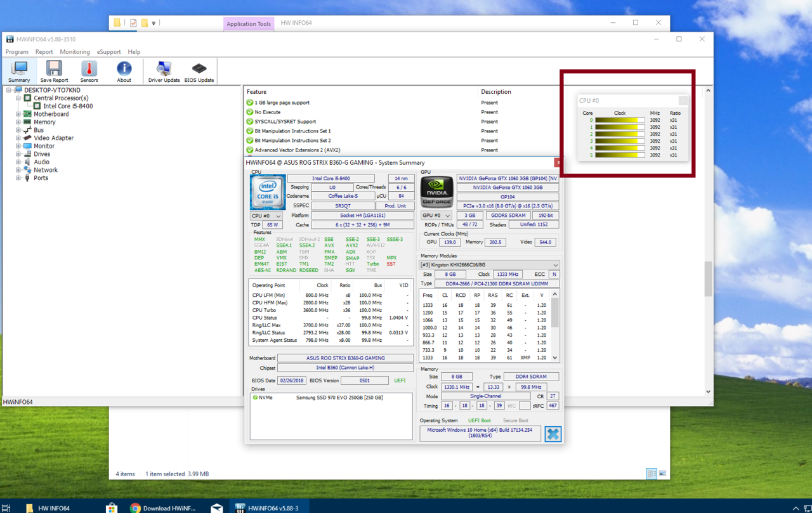The height and width of the screenshot is (513, 812).
Task: Select Ports tree node
Action: coord(41,178)
